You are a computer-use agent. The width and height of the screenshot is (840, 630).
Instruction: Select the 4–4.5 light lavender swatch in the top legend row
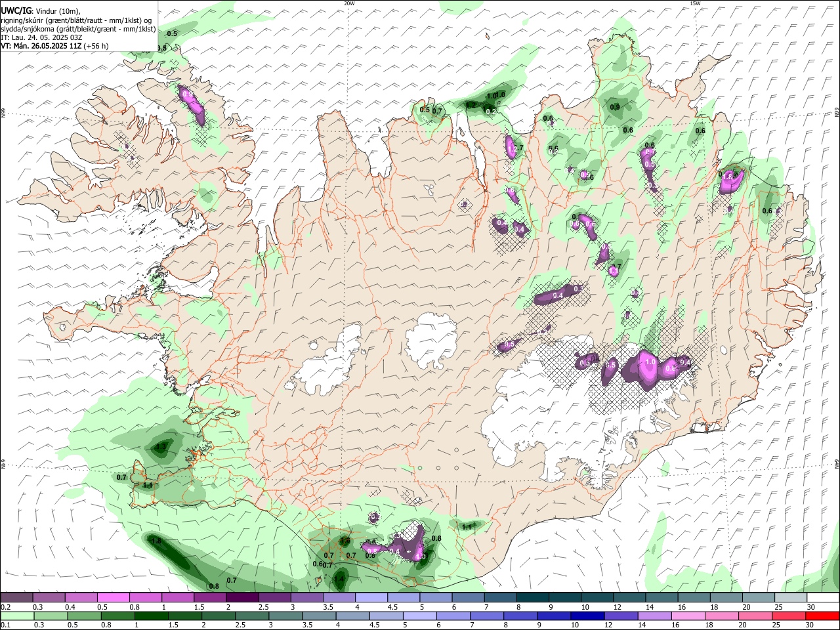point(371,598)
